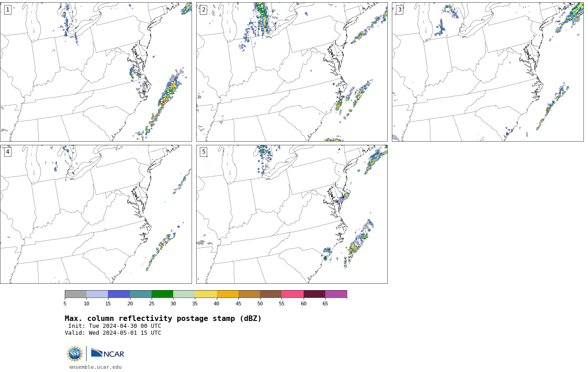Select the yellow 35-40 dBZ swatch
This screenshot has height=372, width=588.
click(206, 294)
